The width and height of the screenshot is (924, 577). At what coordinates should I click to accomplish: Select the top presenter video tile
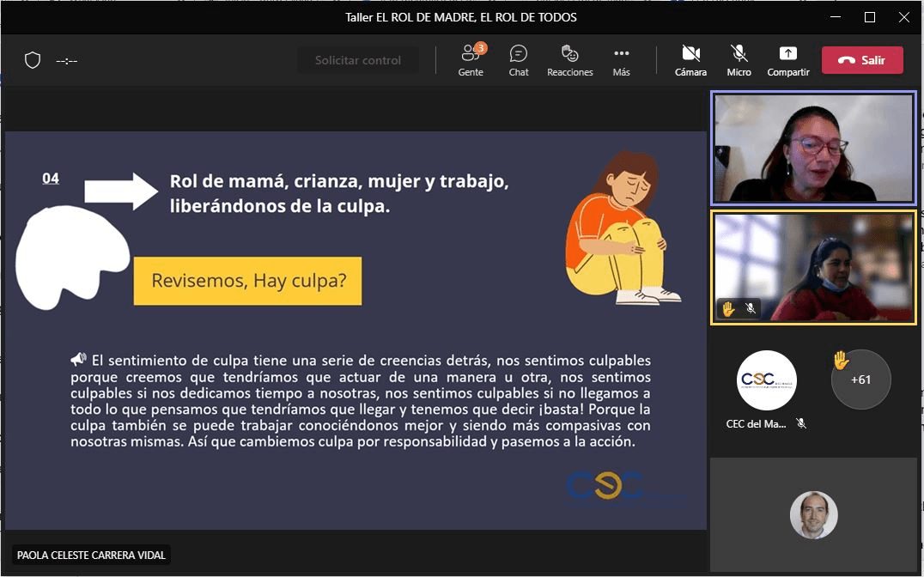[813, 148]
